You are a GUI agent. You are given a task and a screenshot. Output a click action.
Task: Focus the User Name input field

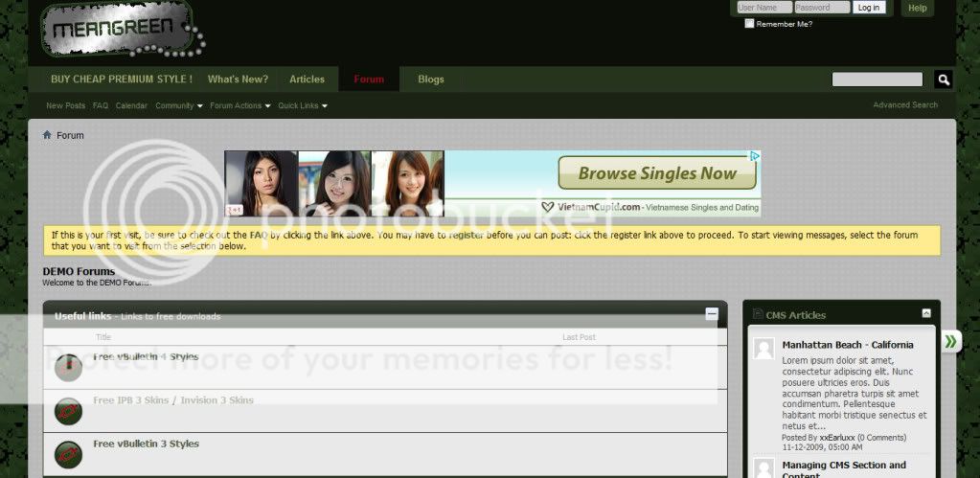coord(763,8)
